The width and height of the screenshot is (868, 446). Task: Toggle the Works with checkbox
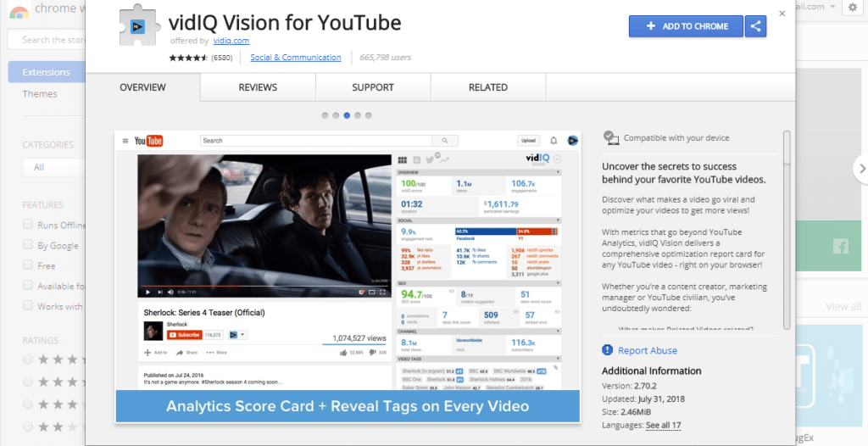[28, 305]
